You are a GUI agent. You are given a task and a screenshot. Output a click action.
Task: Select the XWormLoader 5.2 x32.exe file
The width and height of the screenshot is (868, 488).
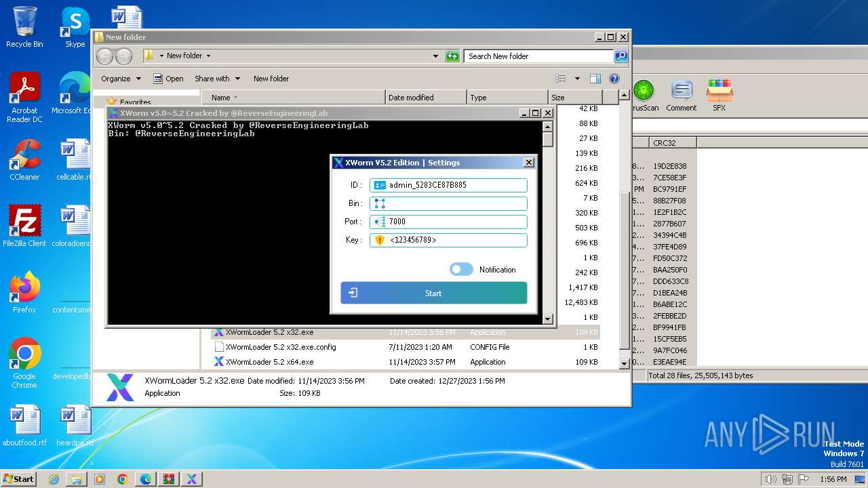click(x=406, y=332)
